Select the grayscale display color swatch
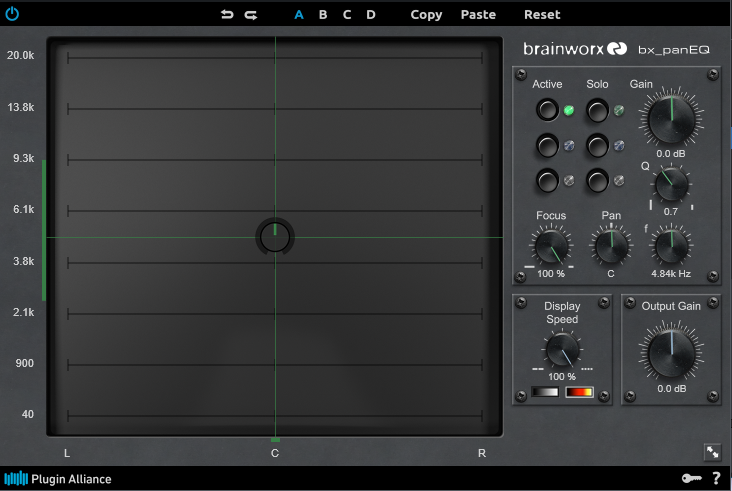 tap(545, 392)
